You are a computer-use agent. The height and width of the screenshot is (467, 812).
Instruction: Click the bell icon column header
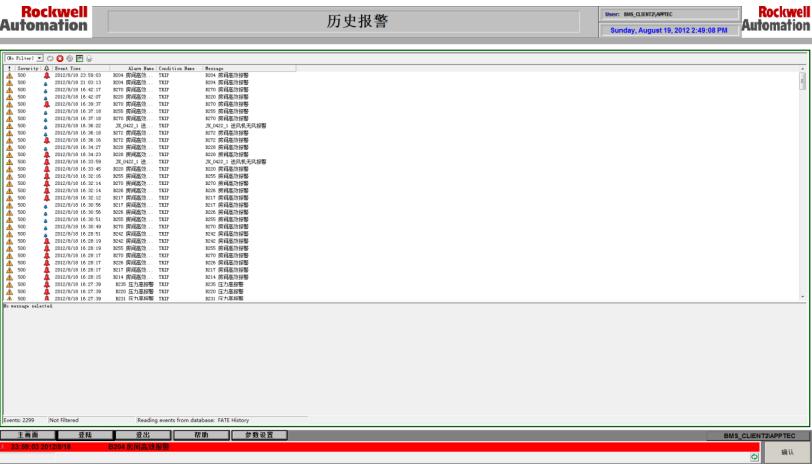[x=46, y=68]
